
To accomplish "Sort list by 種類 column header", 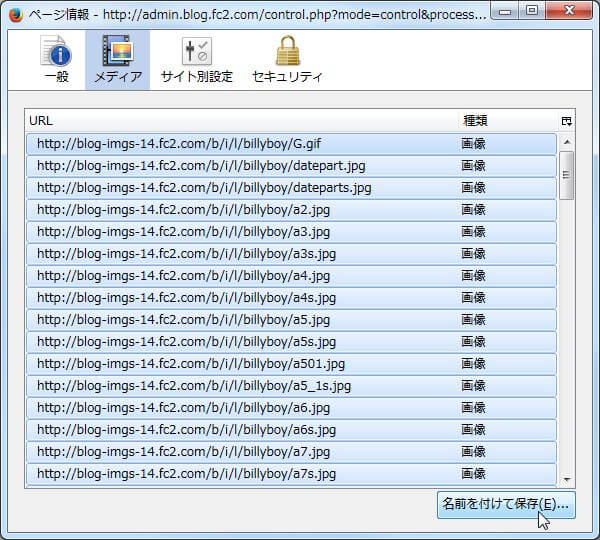I will click(507, 121).
